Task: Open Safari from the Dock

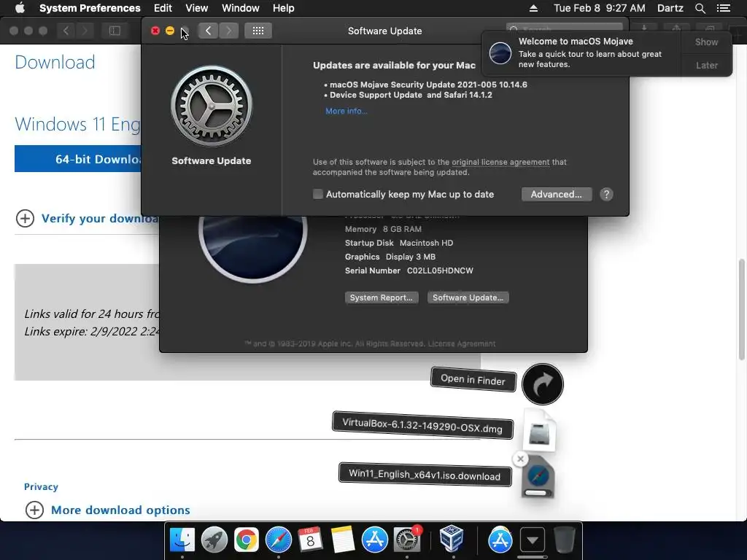Action: pos(278,540)
